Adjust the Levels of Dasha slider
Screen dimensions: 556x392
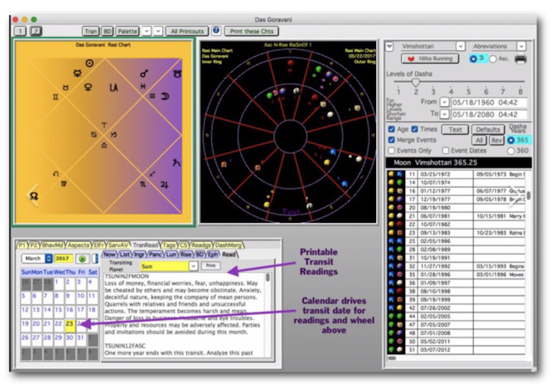click(x=416, y=82)
